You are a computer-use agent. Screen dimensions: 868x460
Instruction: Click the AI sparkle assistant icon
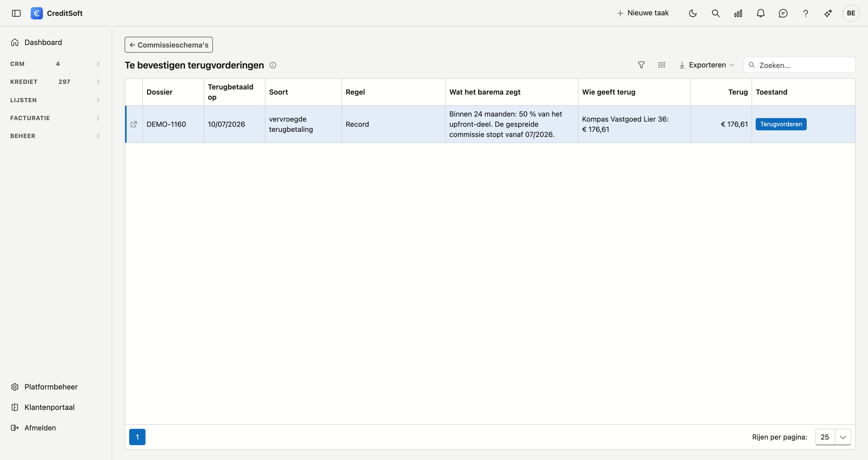[x=828, y=13]
